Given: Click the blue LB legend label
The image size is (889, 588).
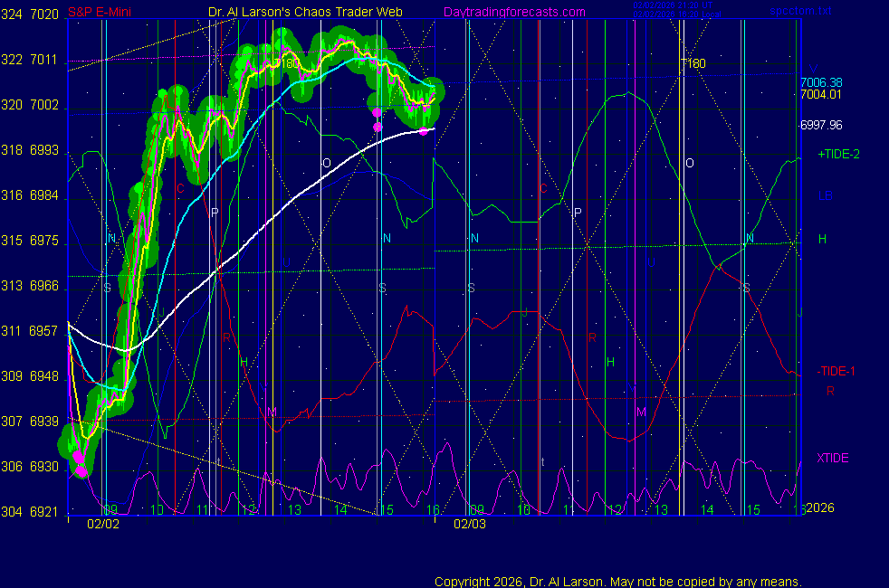Looking at the screenshot, I should (825, 196).
